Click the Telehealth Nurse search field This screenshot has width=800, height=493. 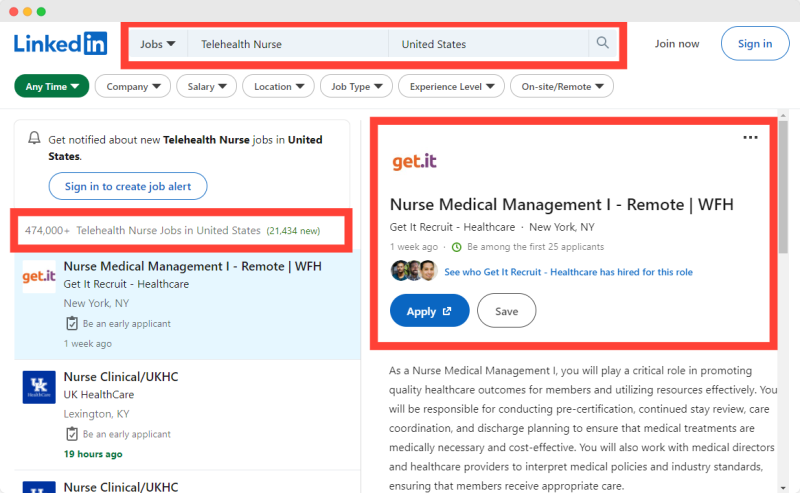[x=288, y=44]
